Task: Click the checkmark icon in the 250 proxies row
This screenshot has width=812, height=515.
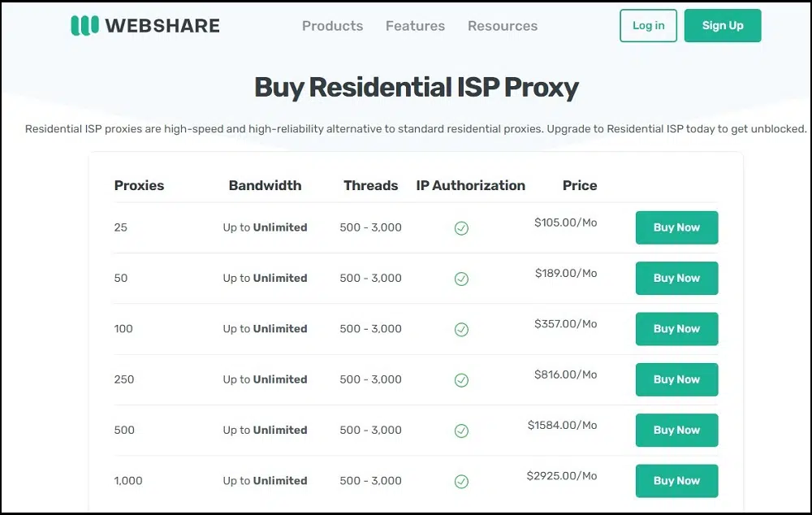Action: (x=461, y=380)
